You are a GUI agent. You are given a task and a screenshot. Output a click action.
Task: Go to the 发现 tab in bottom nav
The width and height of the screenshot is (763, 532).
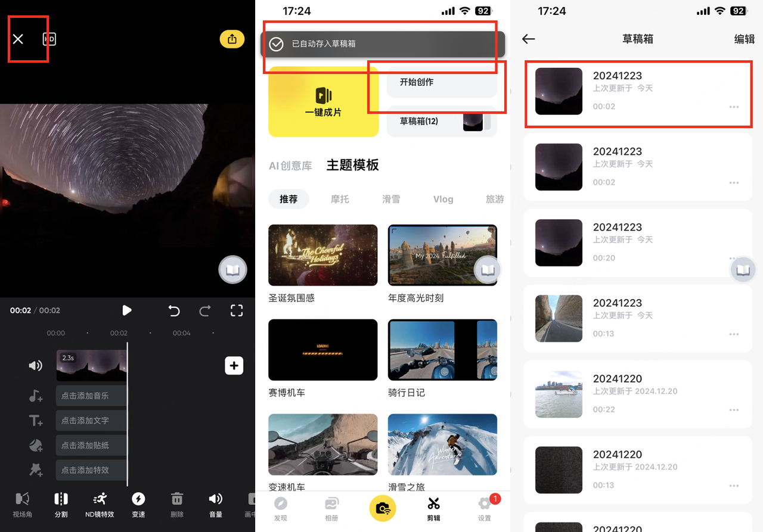pyautogui.click(x=281, y=509)
